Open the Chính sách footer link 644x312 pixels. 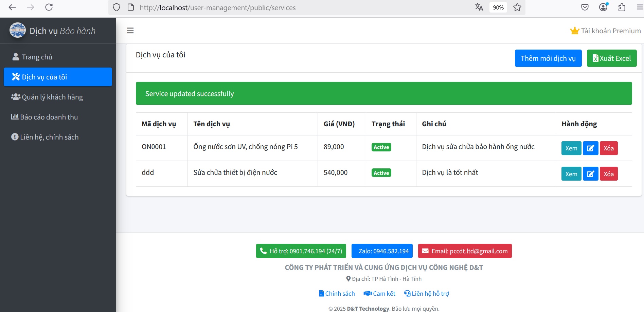pos(337,293)
